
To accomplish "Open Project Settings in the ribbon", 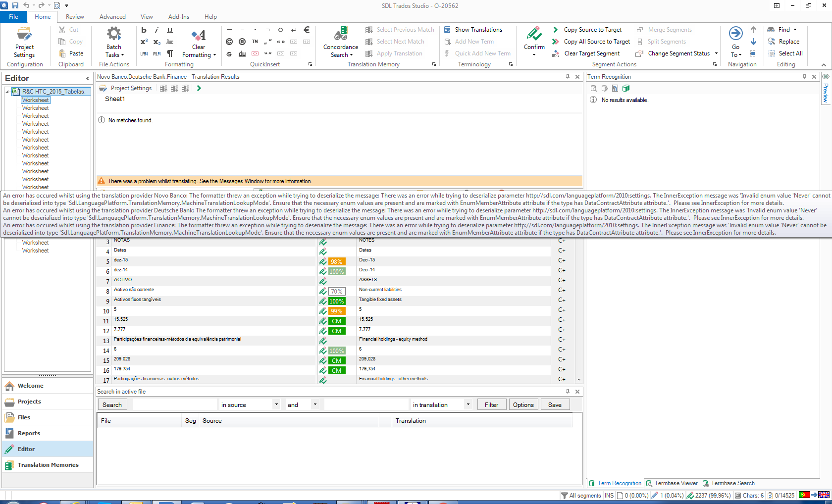I will (24, 42).
